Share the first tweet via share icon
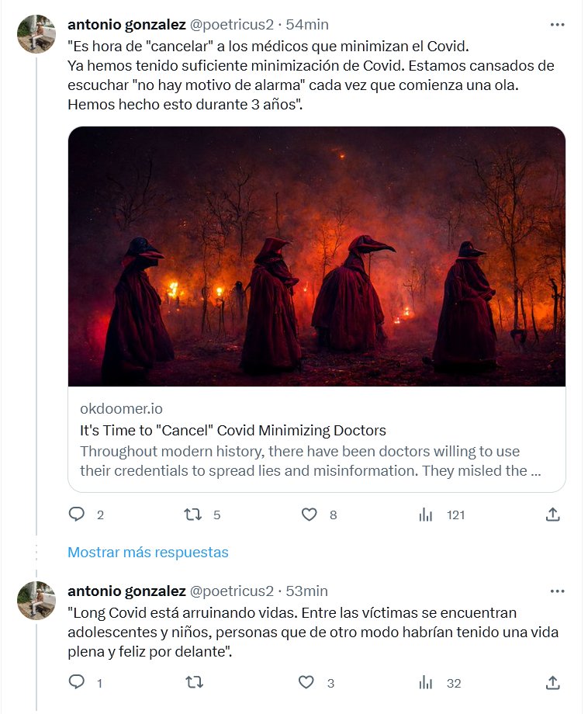This screenshot has width=588, height=714. 552,514
